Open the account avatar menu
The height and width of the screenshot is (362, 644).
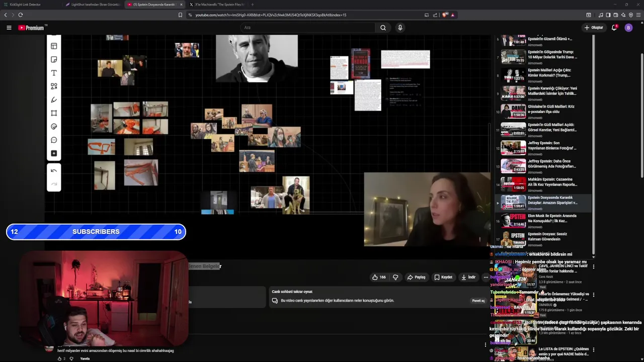pos(628,28)
